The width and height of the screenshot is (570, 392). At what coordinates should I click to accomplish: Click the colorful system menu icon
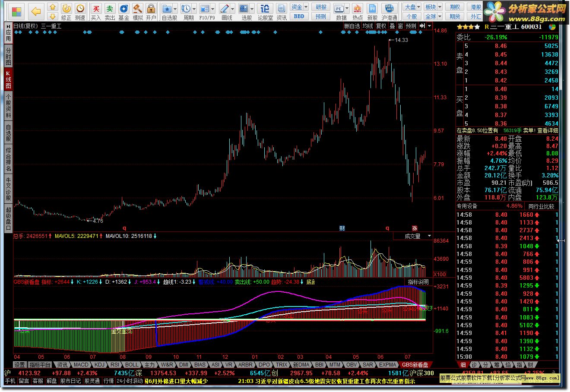pyautogui.click(x=16, y=11)
